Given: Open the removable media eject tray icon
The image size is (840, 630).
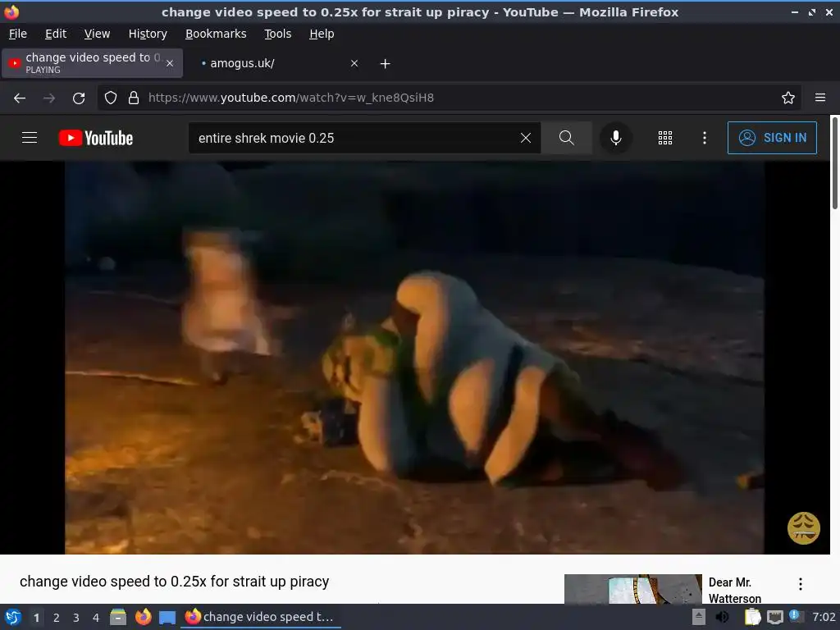Looking at the screenshot, I should click(x=699, y=617).
